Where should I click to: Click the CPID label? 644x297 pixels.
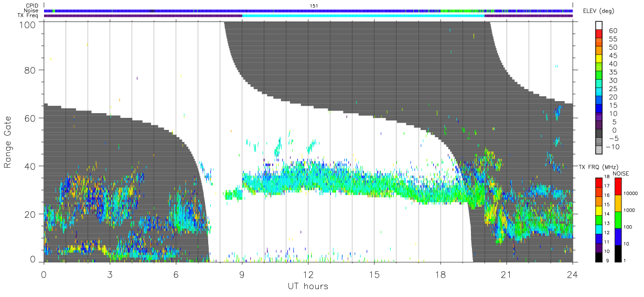pos(32,6)
